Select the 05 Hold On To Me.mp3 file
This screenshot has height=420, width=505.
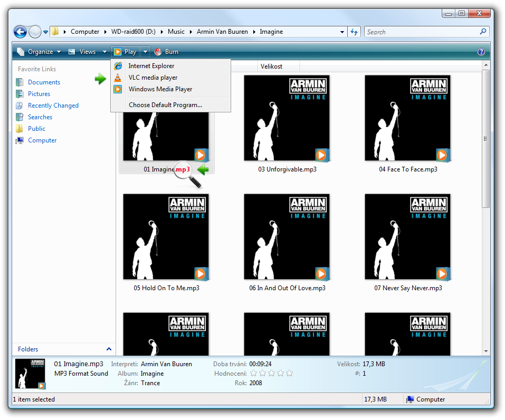[x=166, y=243]
